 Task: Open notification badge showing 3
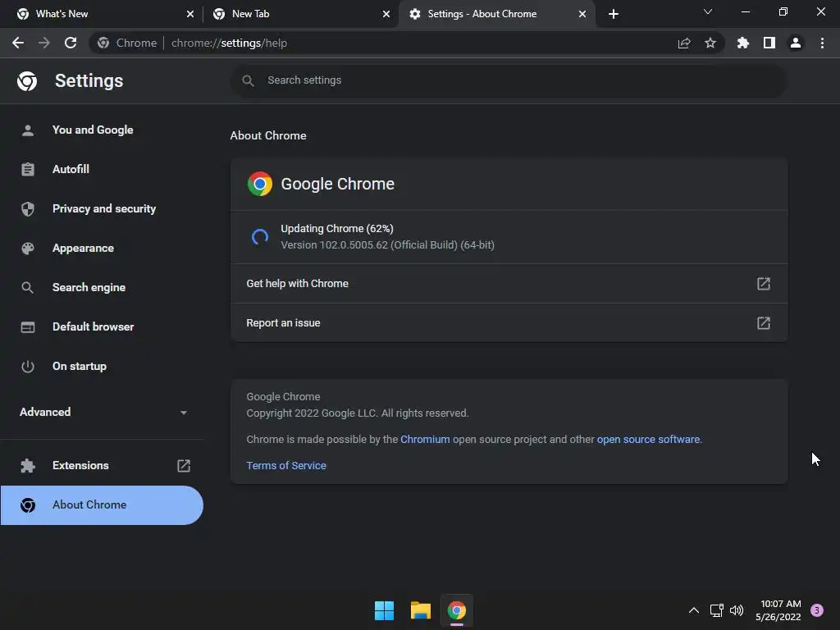816,610
